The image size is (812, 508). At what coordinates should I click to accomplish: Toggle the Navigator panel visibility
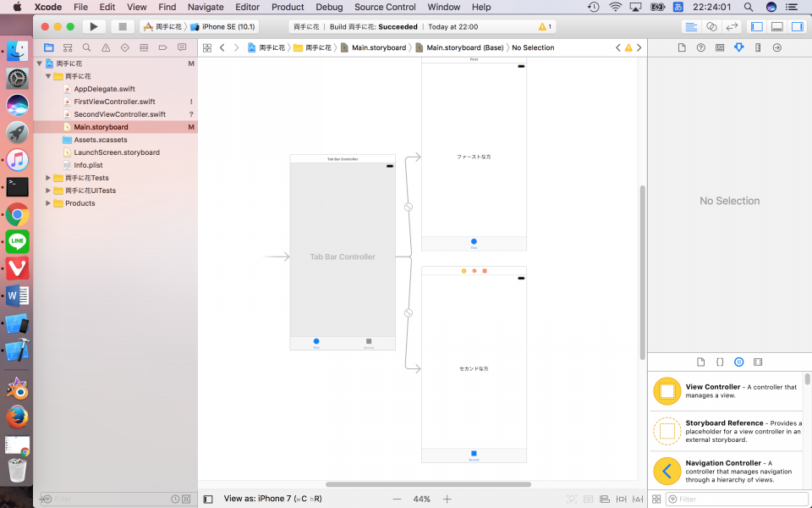[756, 26]
